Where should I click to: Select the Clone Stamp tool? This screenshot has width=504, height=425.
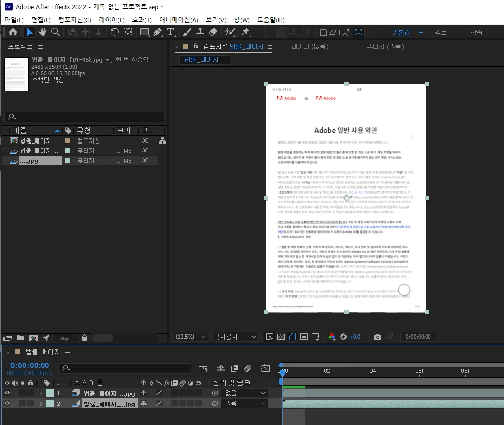[x=200, y=32]
